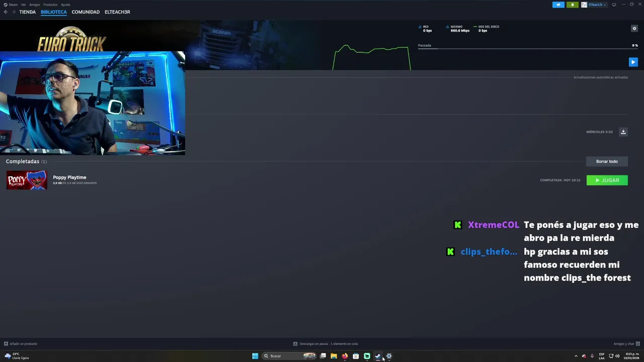
Task: Open the Amigos menu
Action: click(35, 5)
